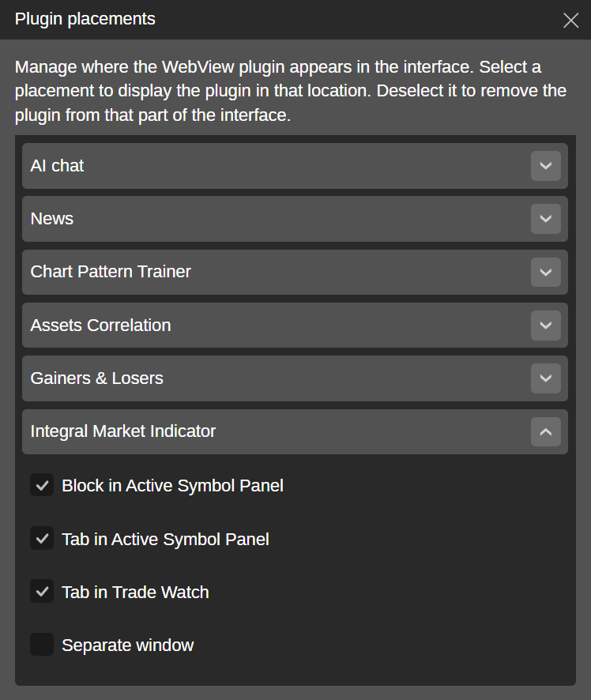Click the chevron icon beside AI chat

tap(545, 166)
